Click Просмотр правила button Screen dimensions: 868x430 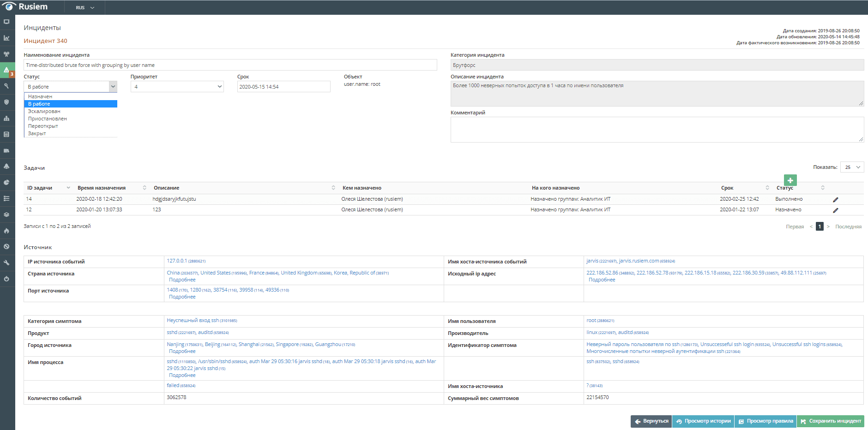pos(766,421)
